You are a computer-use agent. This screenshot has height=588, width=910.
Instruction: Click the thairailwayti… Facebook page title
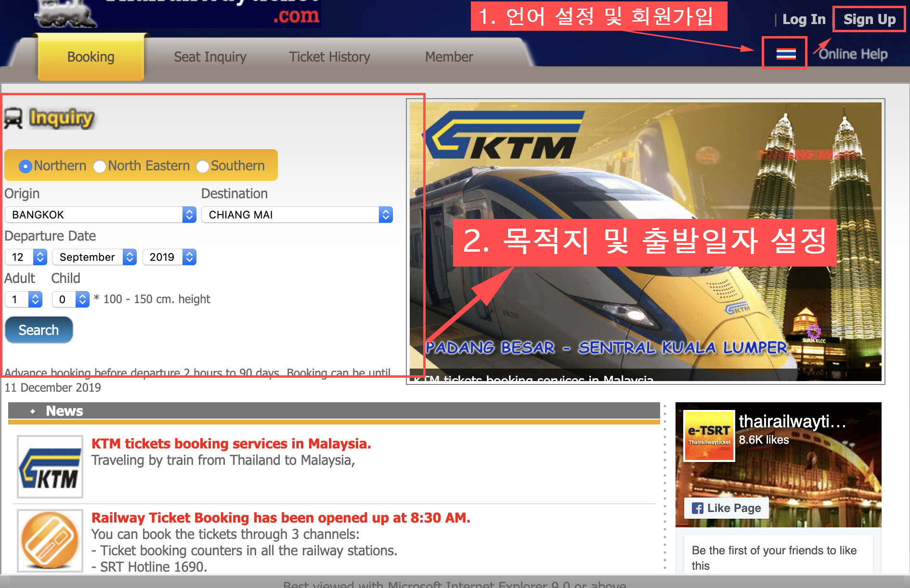(x=793, y=421)
